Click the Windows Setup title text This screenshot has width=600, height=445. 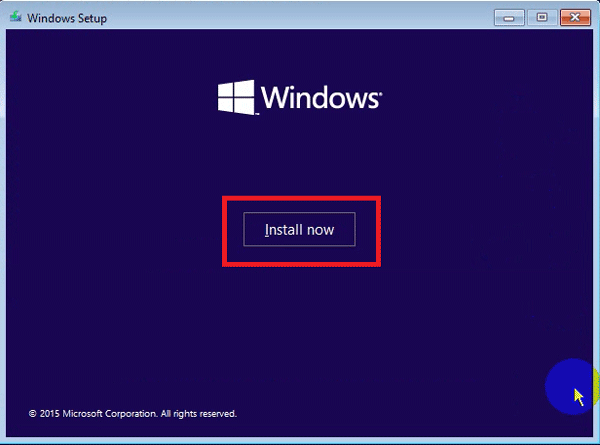(x=66, y=18)
